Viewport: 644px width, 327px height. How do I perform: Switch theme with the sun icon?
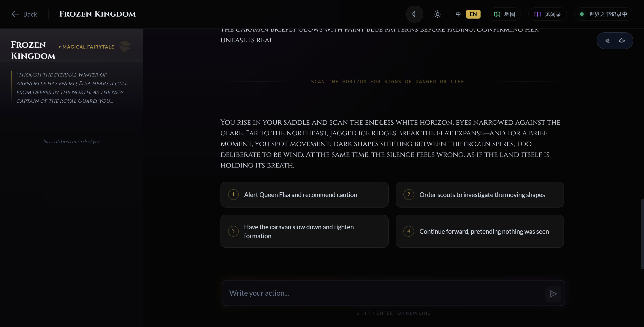pos(437,14)
